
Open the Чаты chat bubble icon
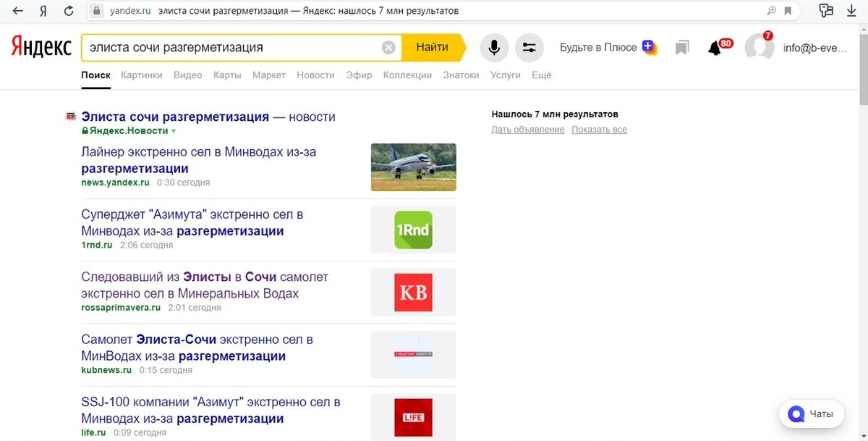[796, 414]
